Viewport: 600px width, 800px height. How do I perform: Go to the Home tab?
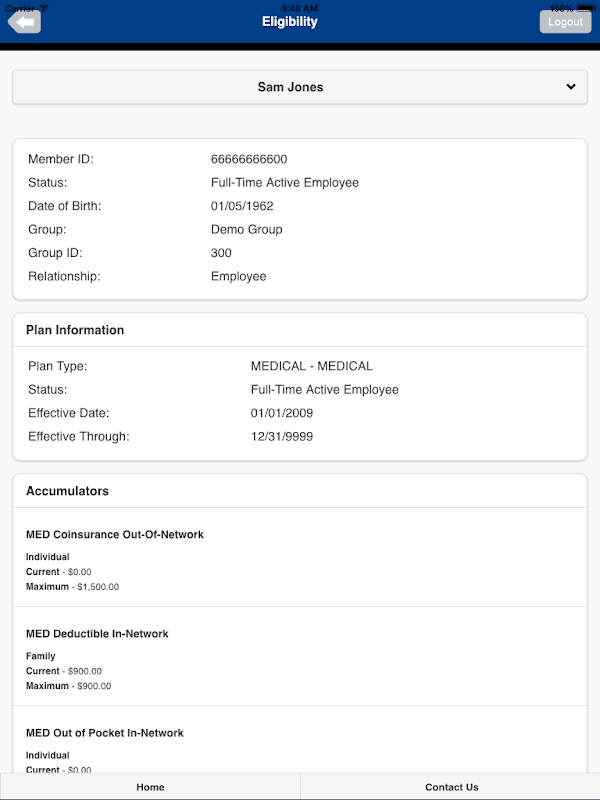150,787
